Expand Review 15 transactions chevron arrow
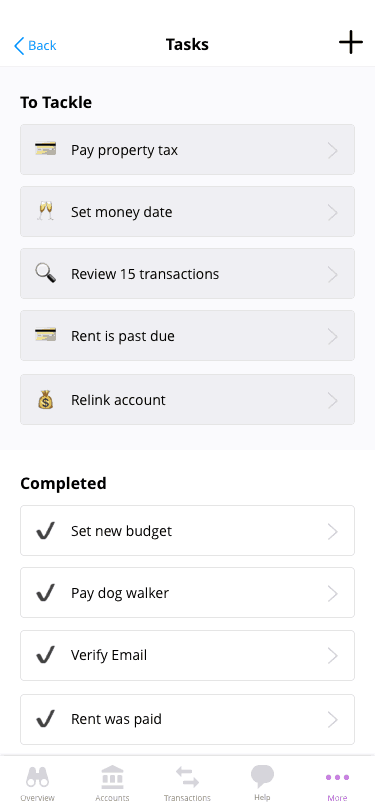Screen dimensions: 375x812 pos(333,274)
